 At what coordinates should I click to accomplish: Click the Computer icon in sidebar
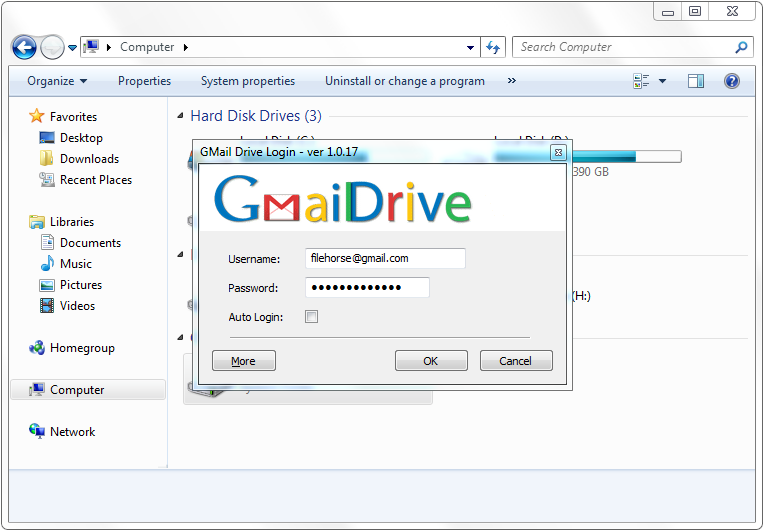37,390
